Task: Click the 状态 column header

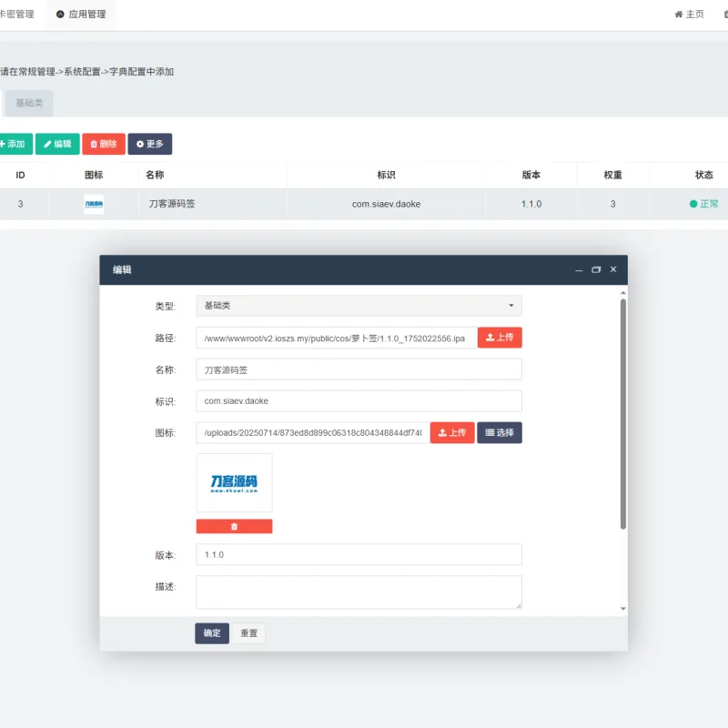Action: [703, 175]
